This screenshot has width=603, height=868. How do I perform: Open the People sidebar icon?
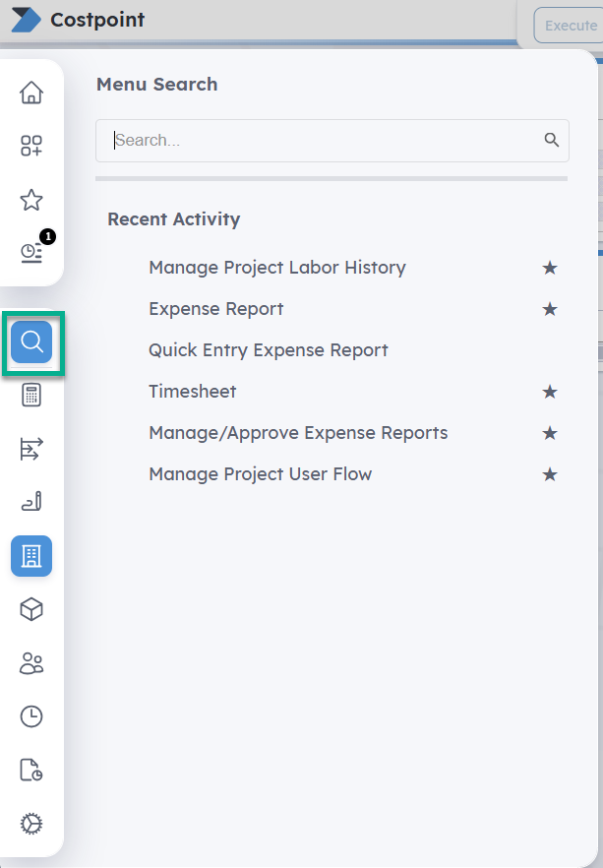31,664
